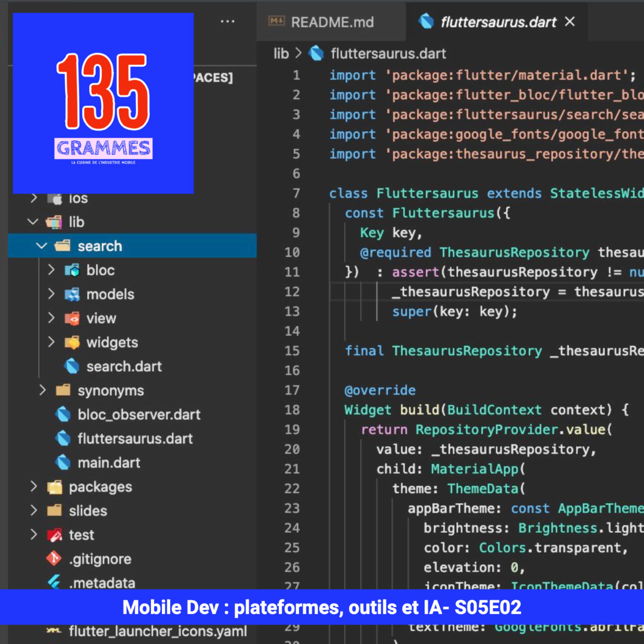The height and width of the screenshot is (644, 644).
Task: Click the .gitignore git icon
Action: (54, 559)
